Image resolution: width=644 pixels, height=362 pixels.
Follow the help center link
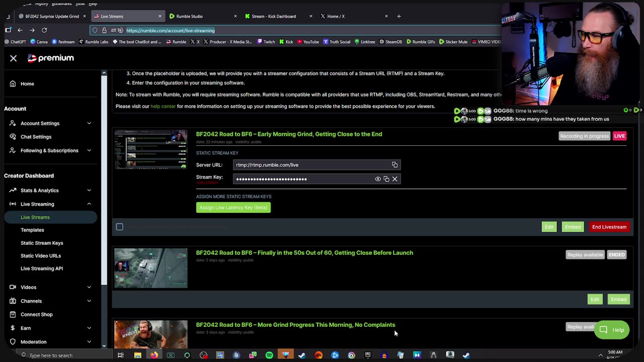click(163, 107)
